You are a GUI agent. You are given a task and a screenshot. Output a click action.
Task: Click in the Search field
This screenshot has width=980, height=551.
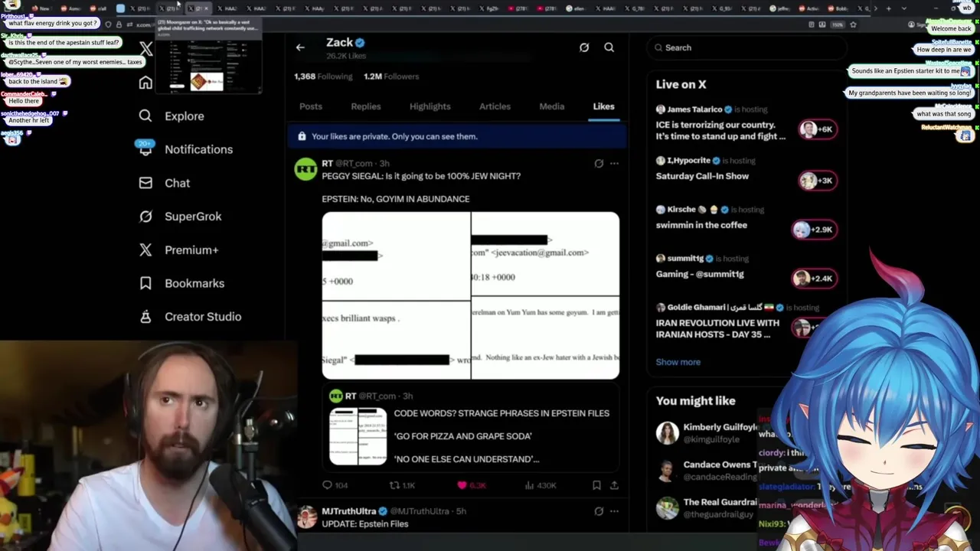point(746,47)
